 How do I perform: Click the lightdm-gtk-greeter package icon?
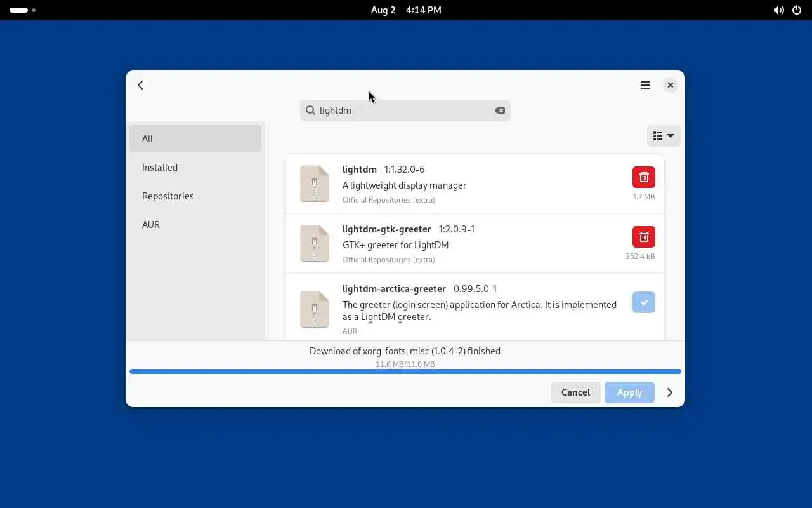(315, 243)
